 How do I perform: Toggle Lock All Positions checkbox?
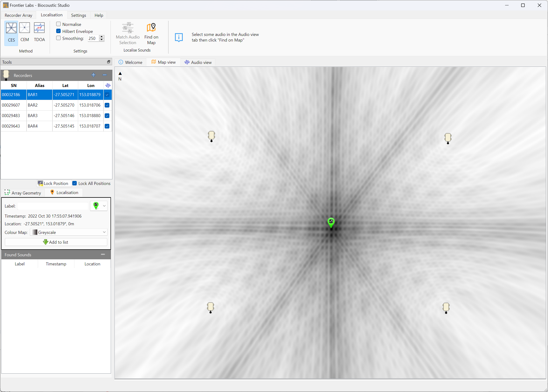(x=75, y=184)
